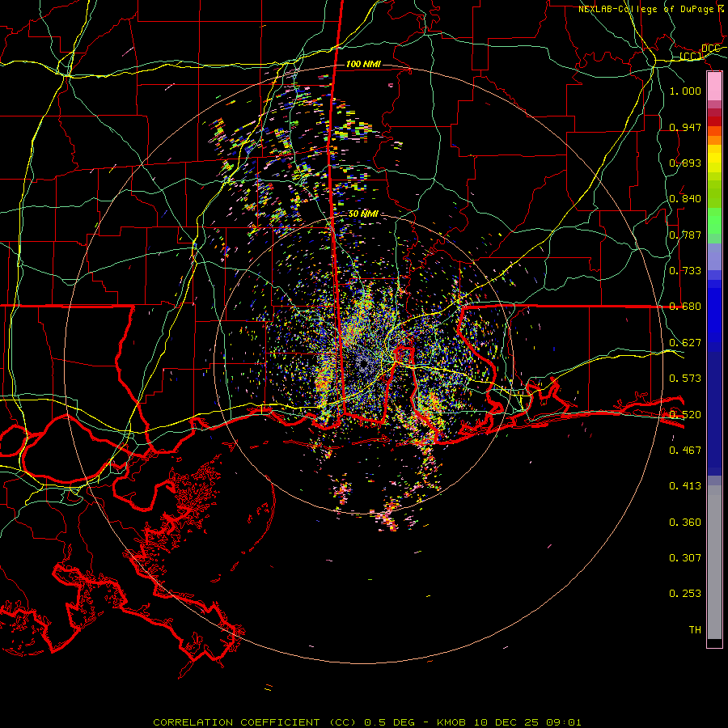
Task: Select the 0.253 scale value
Action: click(685, 594)
